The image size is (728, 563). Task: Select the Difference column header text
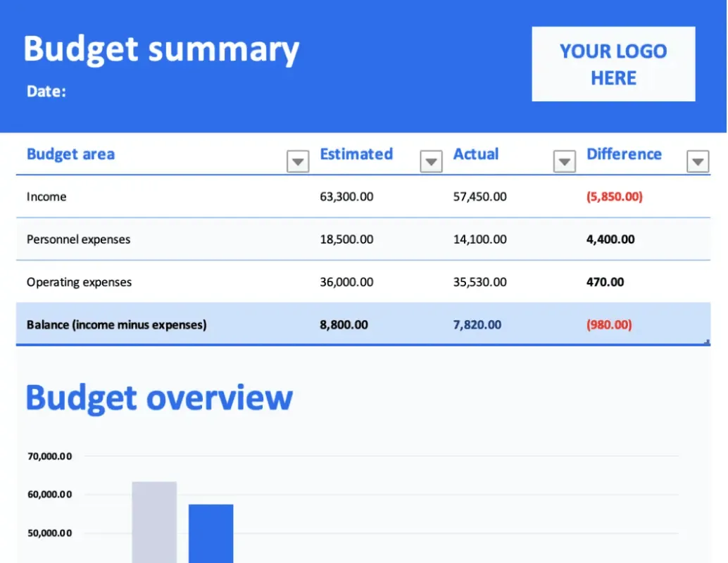click(x=624, y=154)
